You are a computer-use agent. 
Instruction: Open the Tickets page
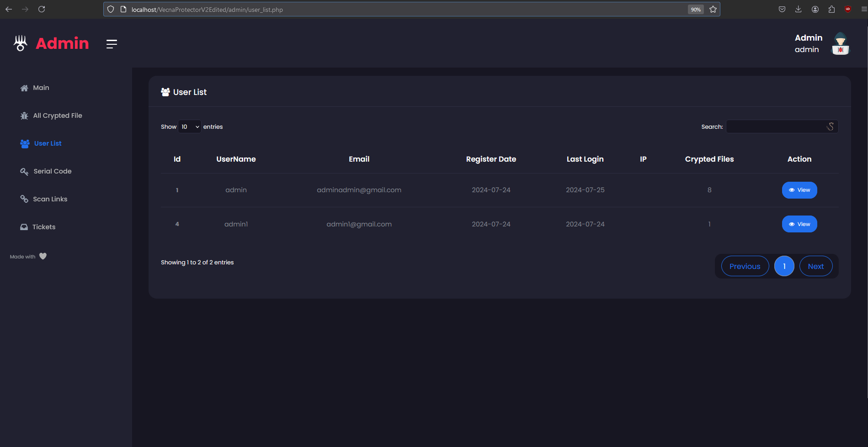pos(38,227)
